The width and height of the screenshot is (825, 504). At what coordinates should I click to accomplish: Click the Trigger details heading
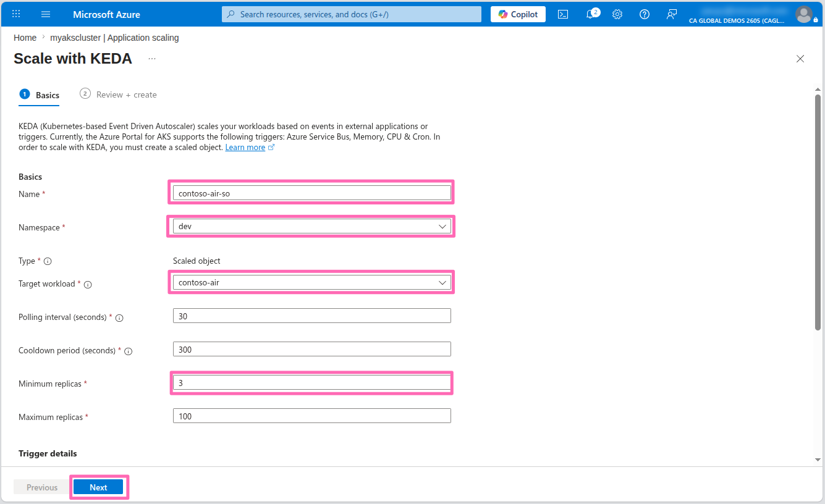(x=48, y=453)
